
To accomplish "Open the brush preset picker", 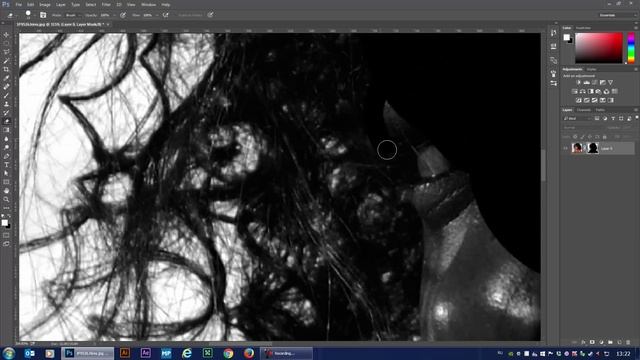I will [x=29, y=15].
